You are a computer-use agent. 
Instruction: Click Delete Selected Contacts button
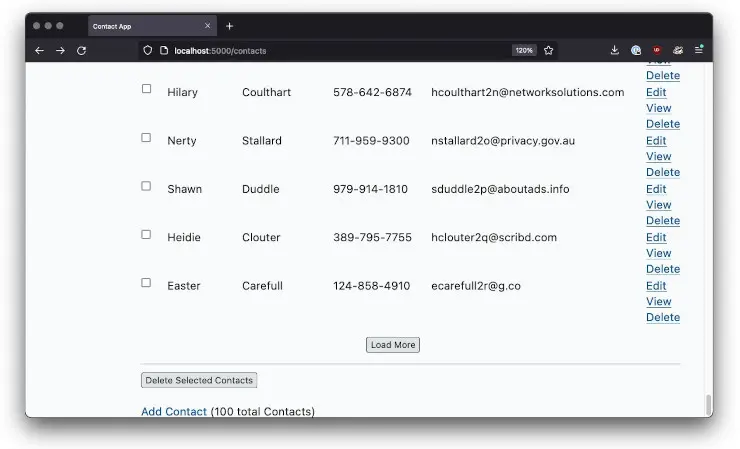point(199,380)
